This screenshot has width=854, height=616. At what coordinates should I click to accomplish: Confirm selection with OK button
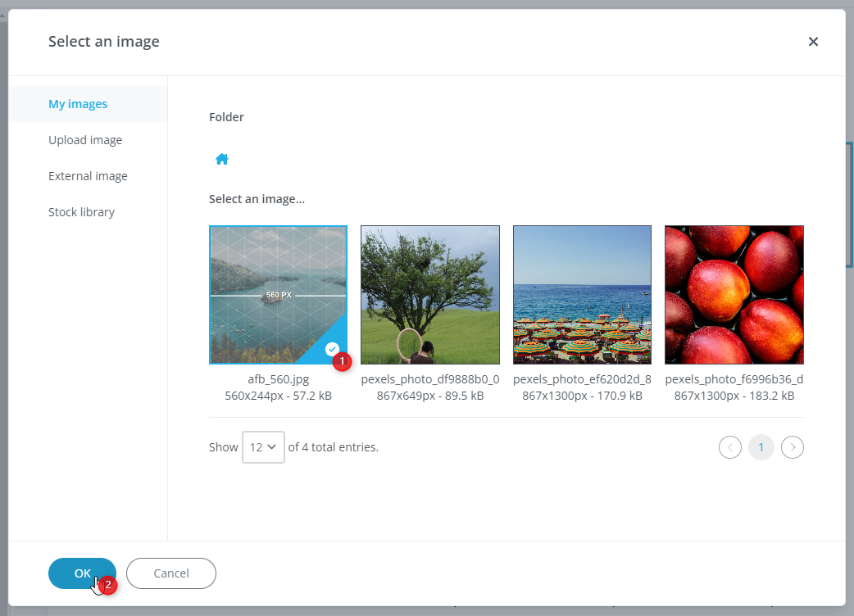tap(82, 573)
